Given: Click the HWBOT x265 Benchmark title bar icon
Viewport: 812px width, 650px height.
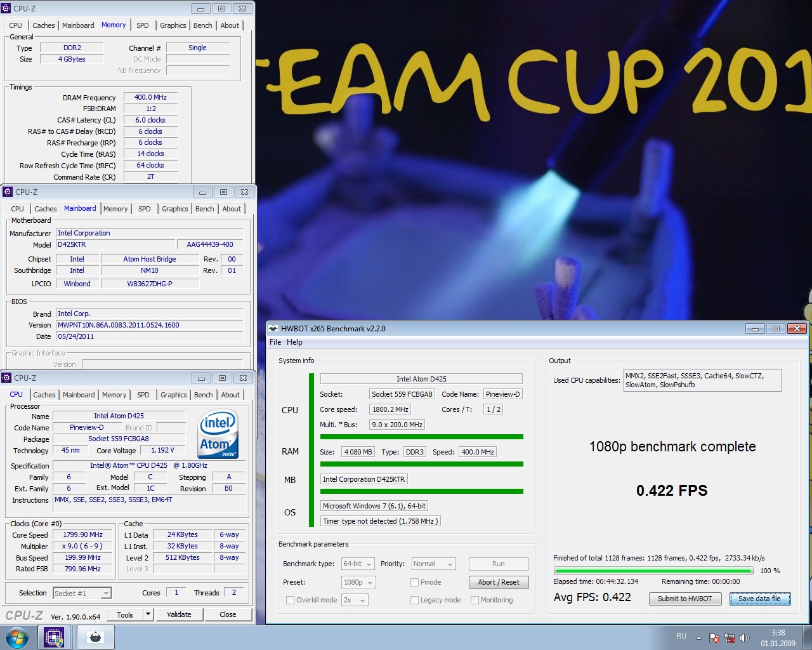Looking at the screenshot, I should coord(273,328).
